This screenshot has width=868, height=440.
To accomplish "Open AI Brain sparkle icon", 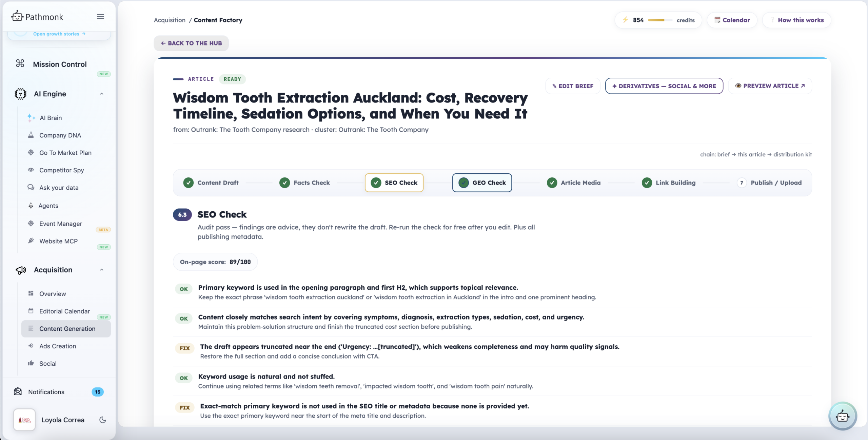I will (x=31, y=117).
